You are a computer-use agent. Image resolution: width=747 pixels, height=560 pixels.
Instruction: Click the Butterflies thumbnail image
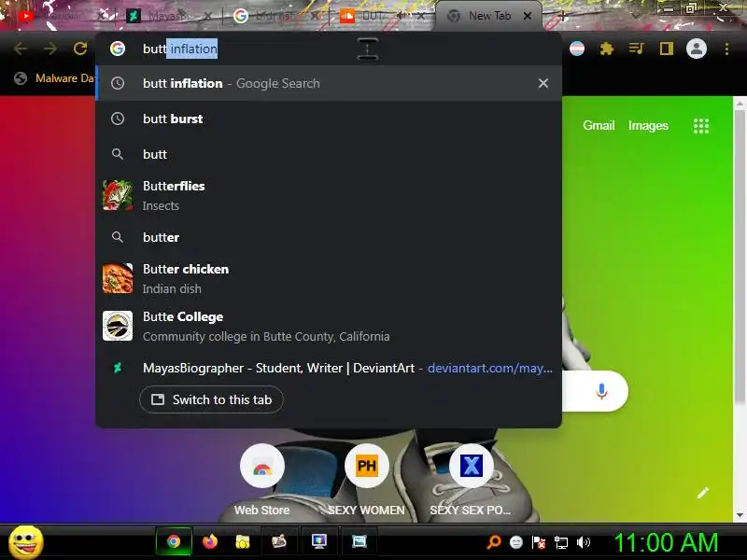click(x=118, y=195)
